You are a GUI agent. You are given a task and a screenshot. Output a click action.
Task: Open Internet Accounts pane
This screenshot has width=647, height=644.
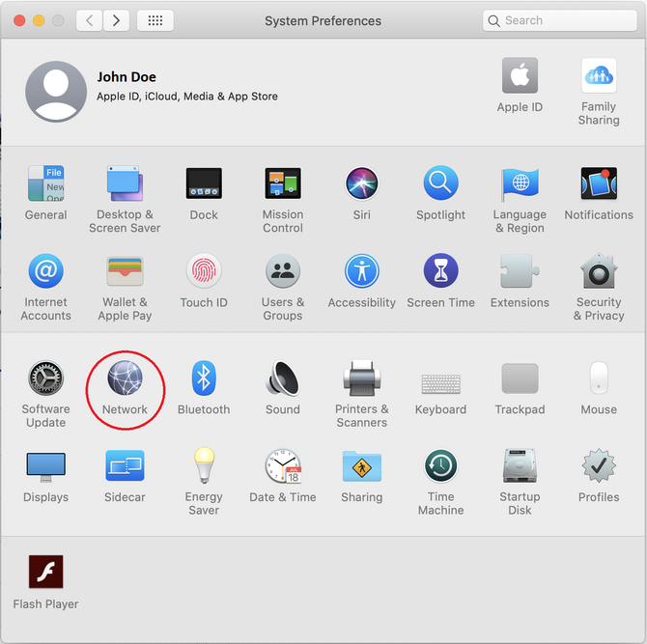45,271
